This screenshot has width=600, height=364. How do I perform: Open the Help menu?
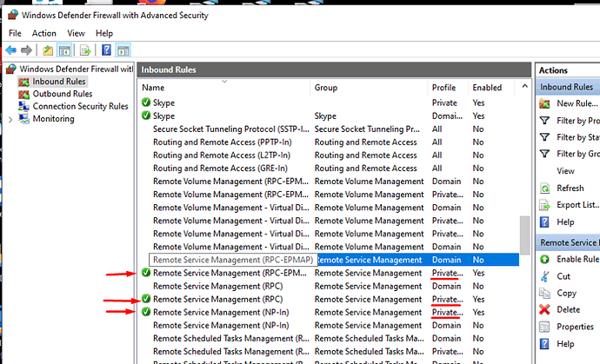(104, 33)
